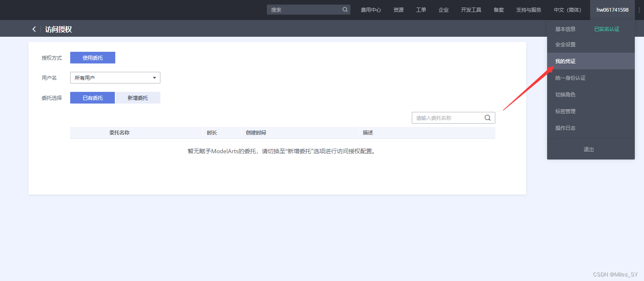Click the 创建时间 column header

[256, 132]
